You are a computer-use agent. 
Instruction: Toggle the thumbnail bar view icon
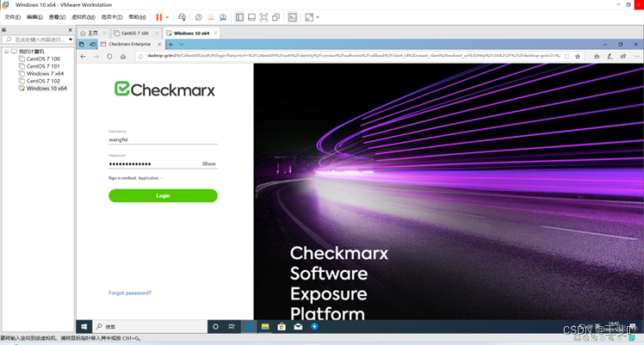point(251,17)
